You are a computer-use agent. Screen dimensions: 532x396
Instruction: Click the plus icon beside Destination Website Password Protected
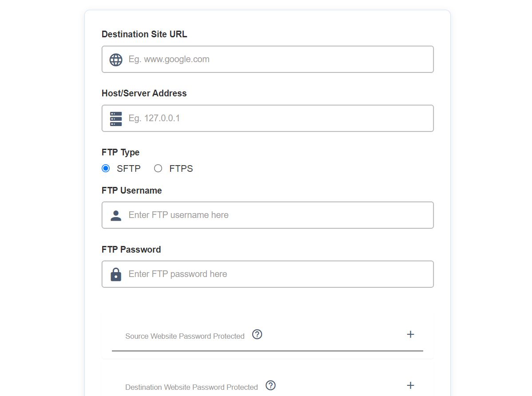[410, 385]
